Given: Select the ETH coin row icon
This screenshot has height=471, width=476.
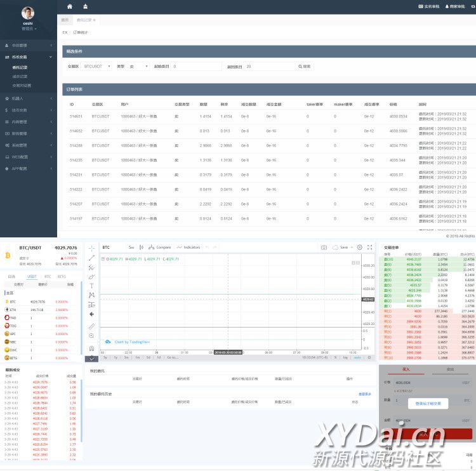Looking at the screenshot, I should [7, 310].
